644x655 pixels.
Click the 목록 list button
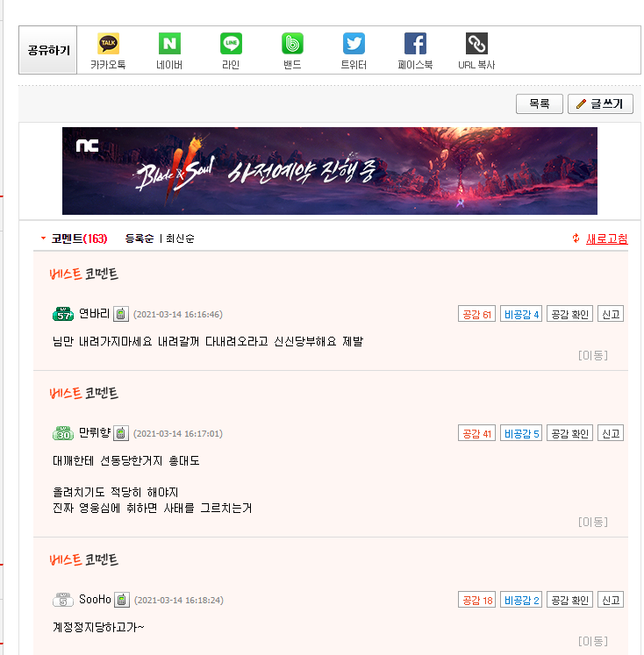coord(540,103)
